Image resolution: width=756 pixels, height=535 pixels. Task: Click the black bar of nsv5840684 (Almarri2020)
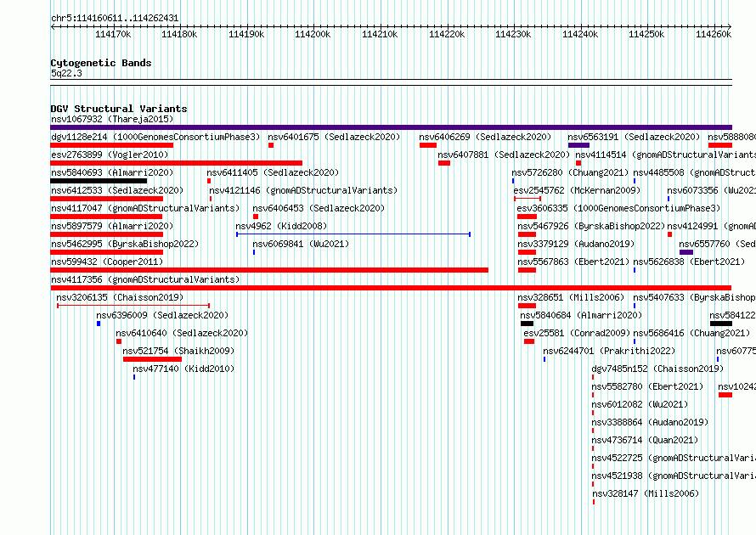tap(527, 324)
